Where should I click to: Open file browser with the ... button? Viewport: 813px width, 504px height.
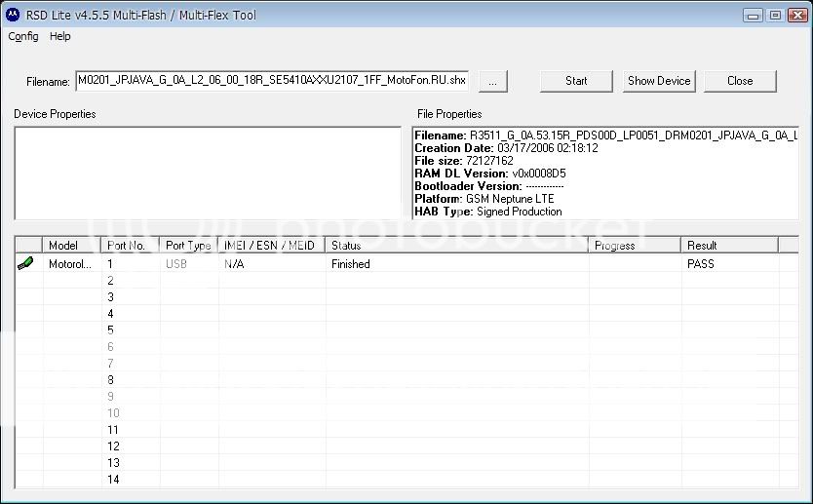point(493,82)
